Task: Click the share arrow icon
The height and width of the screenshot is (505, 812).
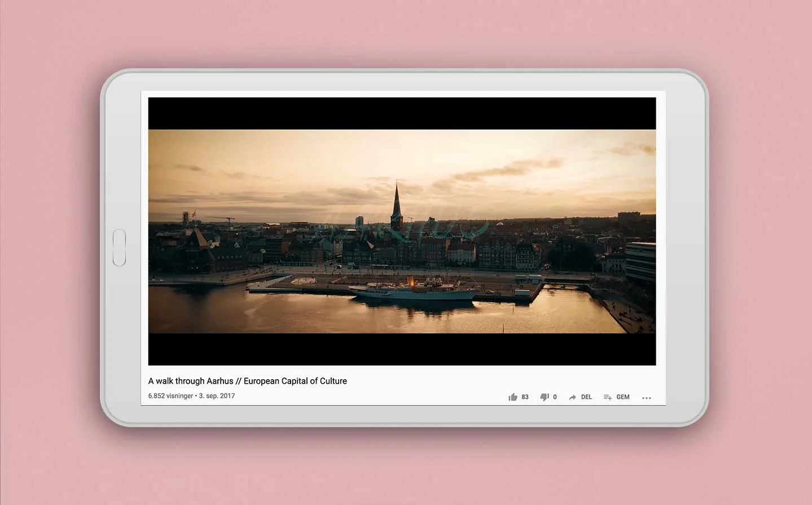Action: coord(572,397)
